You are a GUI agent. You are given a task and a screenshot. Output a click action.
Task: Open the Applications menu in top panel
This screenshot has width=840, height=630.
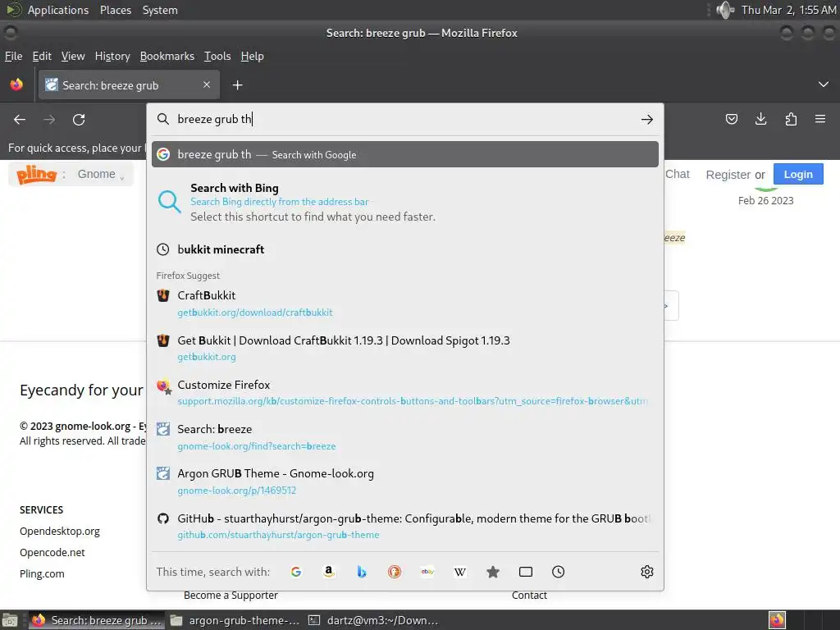coord(58,10)
